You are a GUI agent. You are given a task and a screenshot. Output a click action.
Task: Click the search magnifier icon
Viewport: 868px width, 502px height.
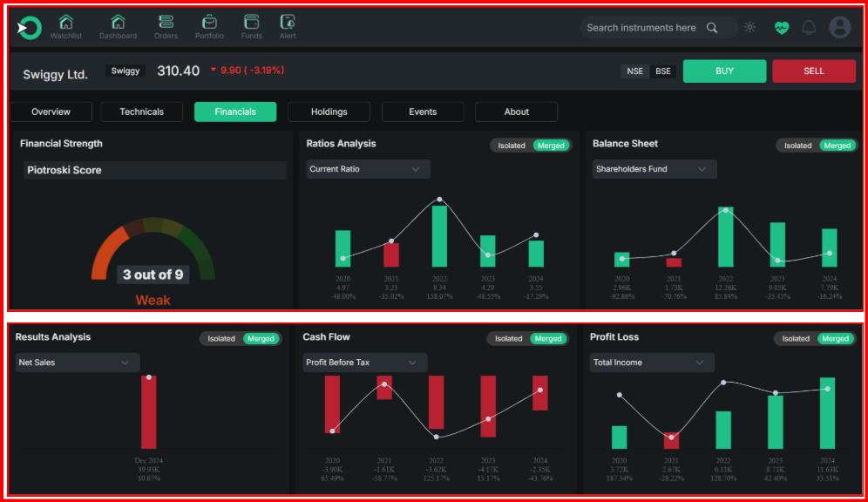(x=712, y=28)
